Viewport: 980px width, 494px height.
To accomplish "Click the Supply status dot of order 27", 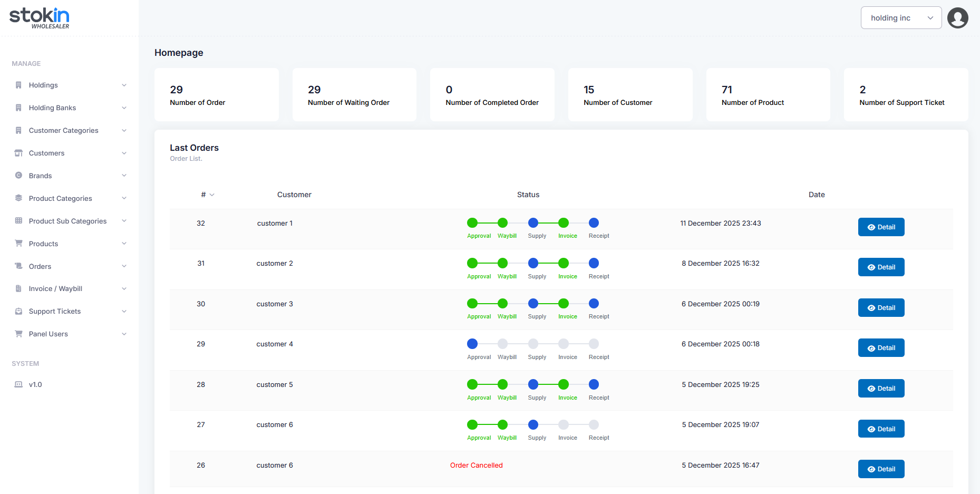I will coord(533,425).
